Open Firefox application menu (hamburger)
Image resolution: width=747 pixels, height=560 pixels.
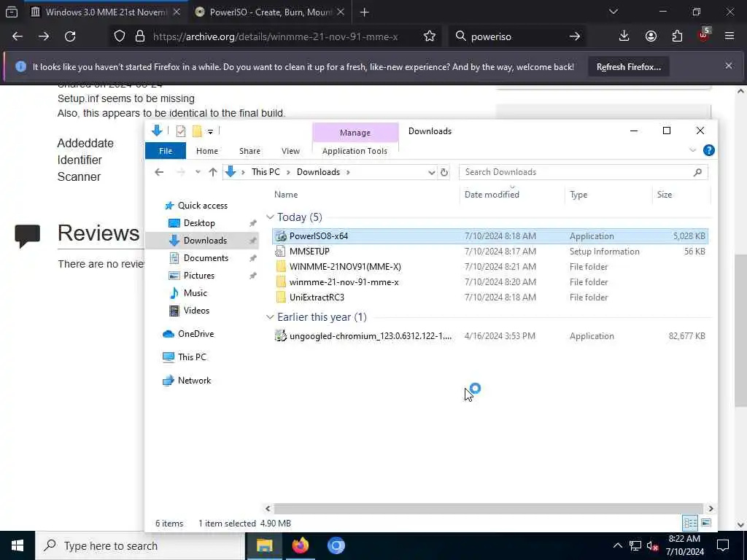point(729,36)
